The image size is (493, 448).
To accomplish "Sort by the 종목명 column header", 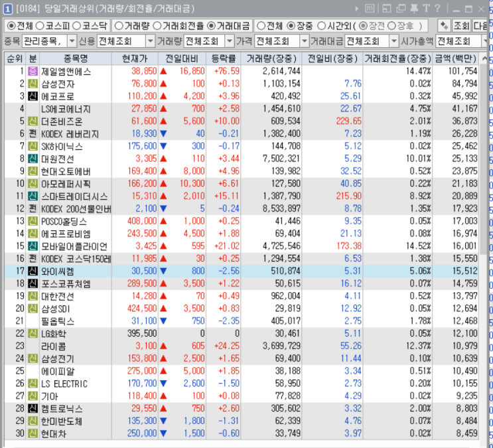I will (76, 58).
